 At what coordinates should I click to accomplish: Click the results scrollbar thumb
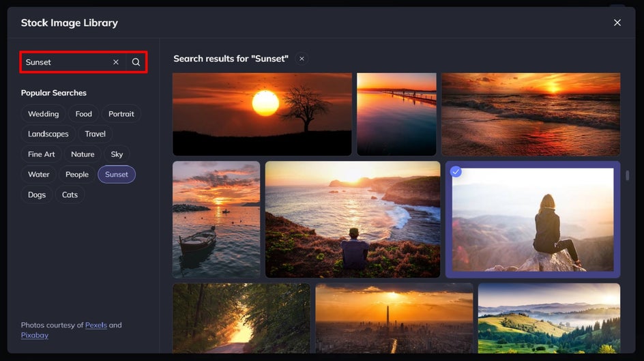(x=627, y=175)
